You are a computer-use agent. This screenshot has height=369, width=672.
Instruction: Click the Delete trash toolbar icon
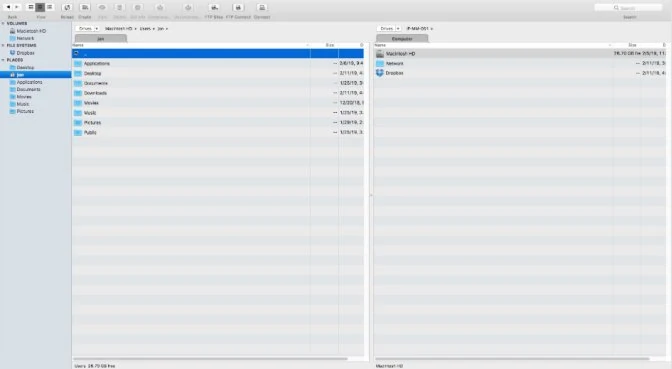pos(120,8)
